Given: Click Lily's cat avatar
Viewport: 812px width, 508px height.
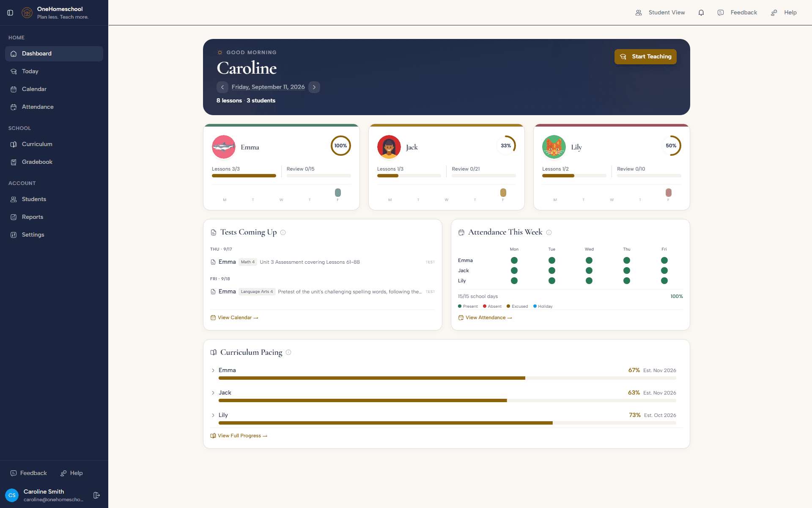Looking at the screenshot, I should point(554,147).
